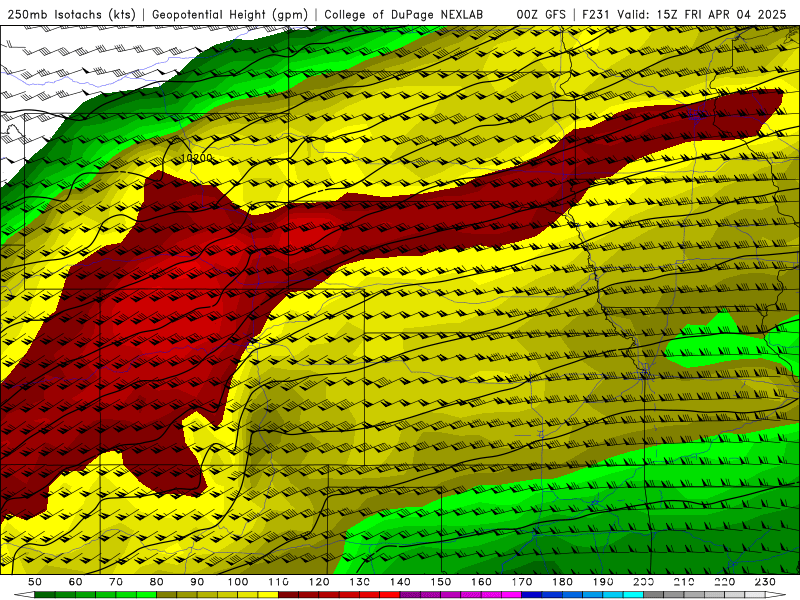Click the "120" value on the color scale
This screenshot has width=800, height=600.
tap(319, 582)
